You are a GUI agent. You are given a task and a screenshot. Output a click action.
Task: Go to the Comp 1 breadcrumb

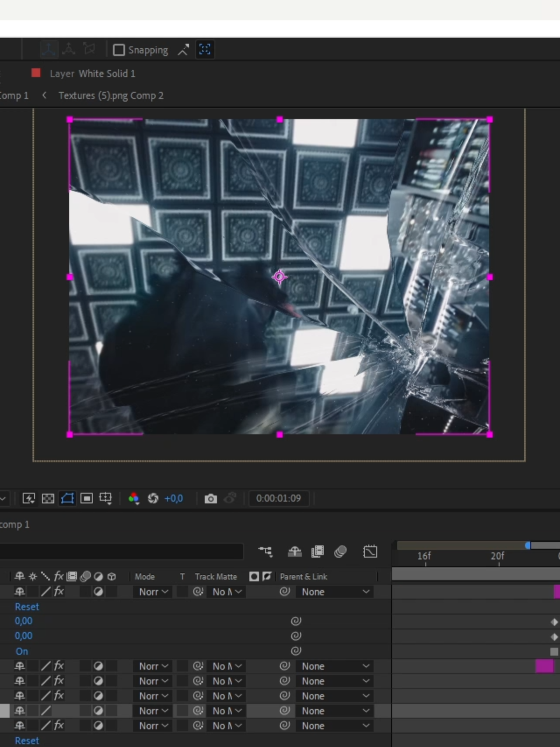(14, 95)
